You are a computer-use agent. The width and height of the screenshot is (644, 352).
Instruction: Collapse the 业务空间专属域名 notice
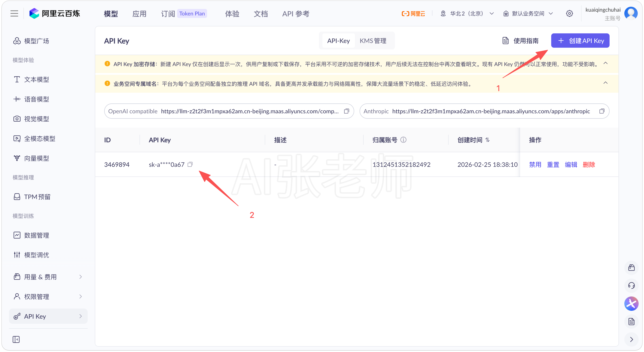click(605, 83)
